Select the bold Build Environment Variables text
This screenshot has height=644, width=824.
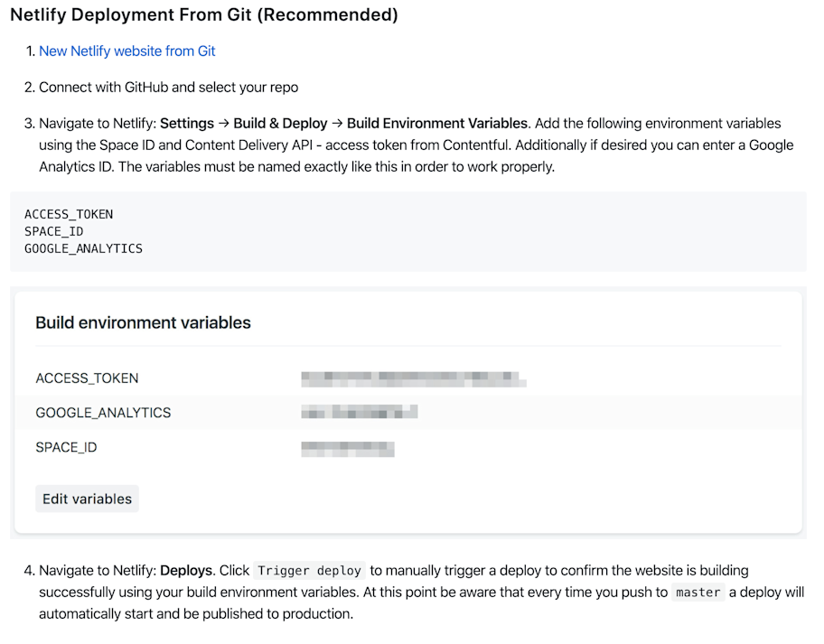(x=438, y=123)
